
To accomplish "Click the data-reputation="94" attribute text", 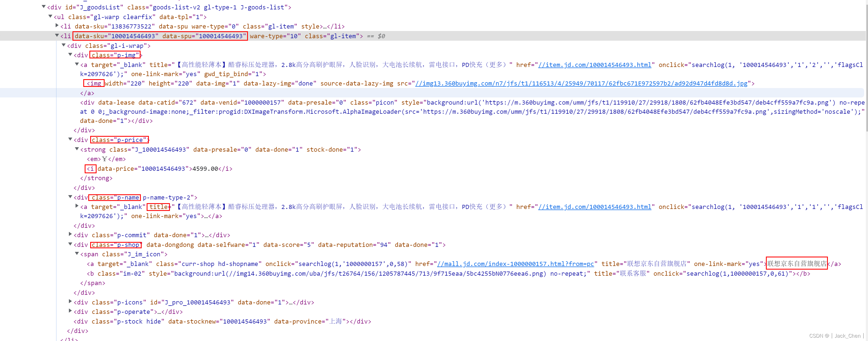I will click(354, 245).
